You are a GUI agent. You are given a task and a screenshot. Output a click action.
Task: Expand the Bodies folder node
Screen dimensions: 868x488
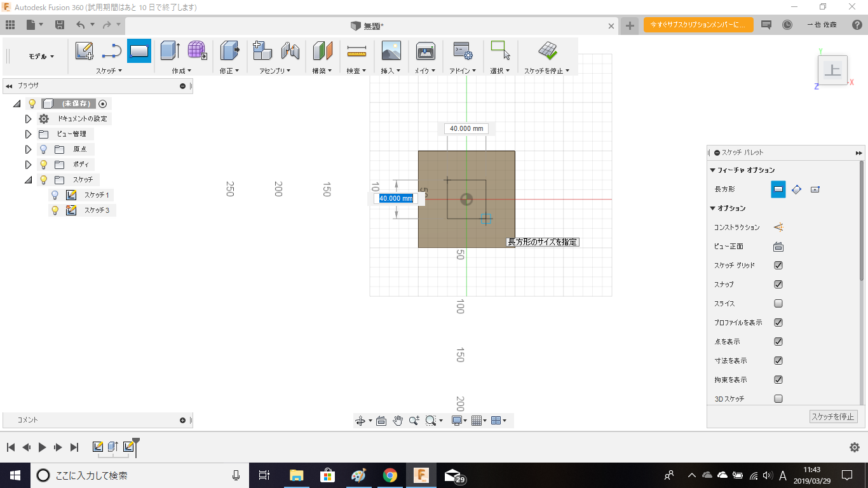click(28, 165)
